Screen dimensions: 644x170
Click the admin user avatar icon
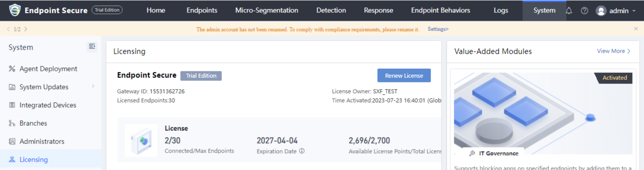tap(601, 11)
